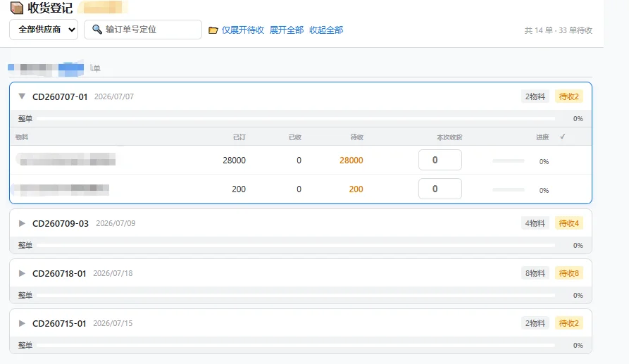Click the folder icon before 仅展开待收
The height and width of the screenshot is (364, 629).
(213, 30)
